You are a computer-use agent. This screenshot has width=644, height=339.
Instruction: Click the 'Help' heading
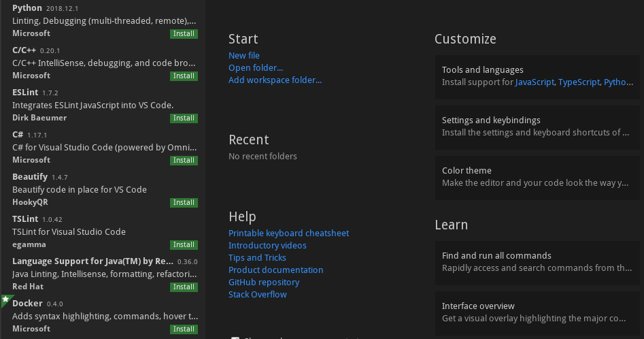[242, 216]
